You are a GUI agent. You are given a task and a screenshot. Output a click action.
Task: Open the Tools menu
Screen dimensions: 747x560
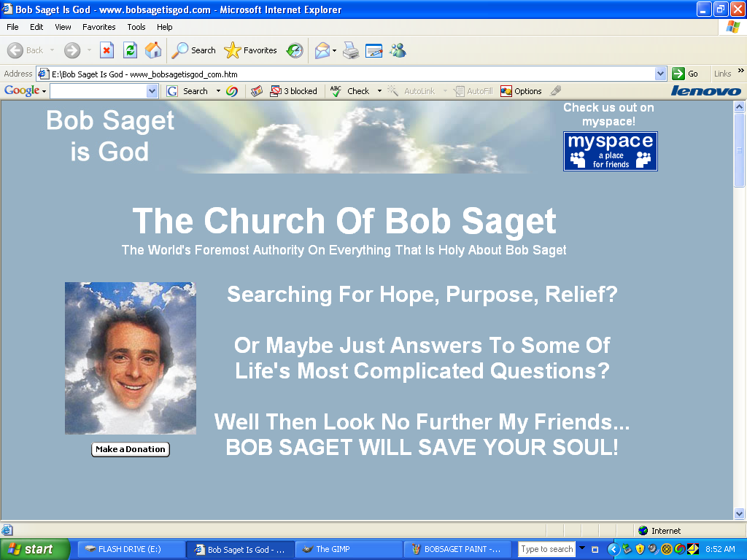tap(136, 27)
